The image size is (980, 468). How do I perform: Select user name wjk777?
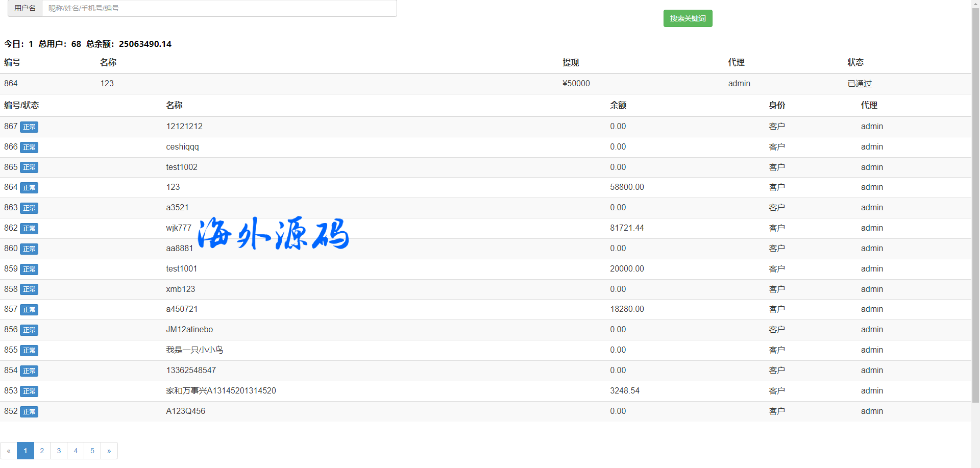click(x=179, y=228)
